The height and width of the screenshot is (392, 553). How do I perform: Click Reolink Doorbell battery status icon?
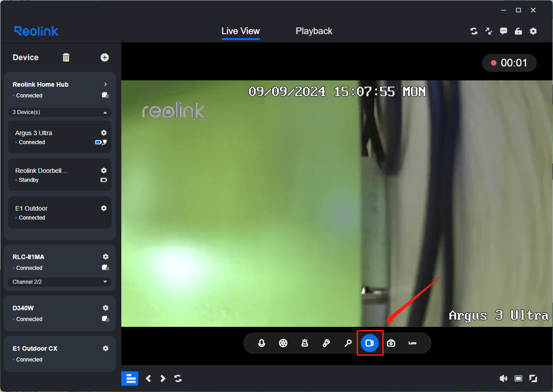pyautogui.click(x=104, y=180)
